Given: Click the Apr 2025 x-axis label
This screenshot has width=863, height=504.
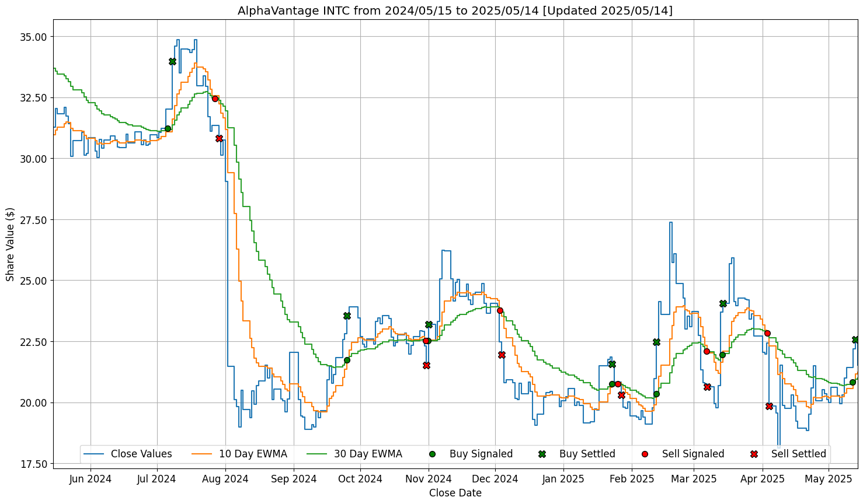Looking at the screenshot, I should tap(763, 480).
